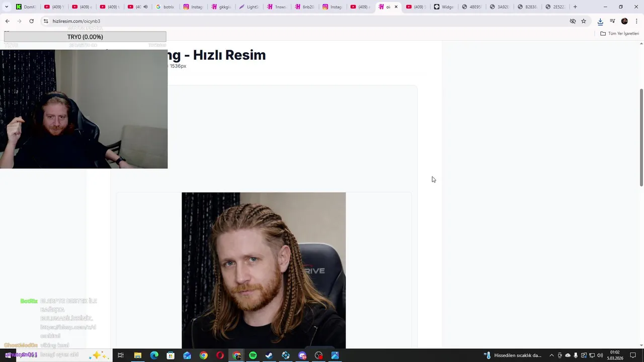Open Tüm Yer İşaretleri bookmarks folder
Image resolution: width=644 pixels, height=362 pixels.
point(619,34)
